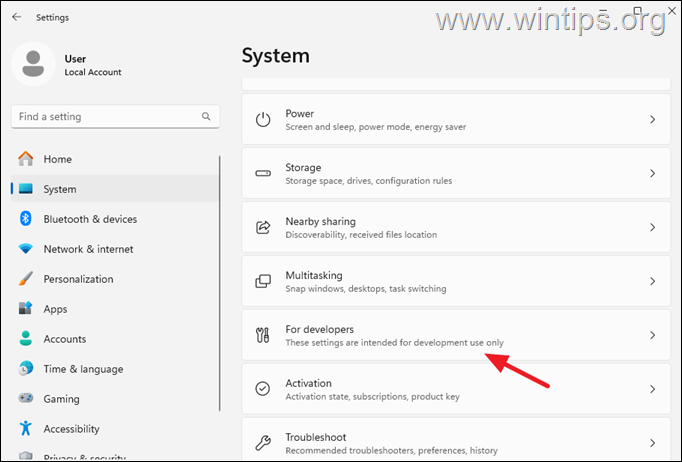682x462 pixels.
Task: Click the For developers tools icon
Action: pos(263,335)
